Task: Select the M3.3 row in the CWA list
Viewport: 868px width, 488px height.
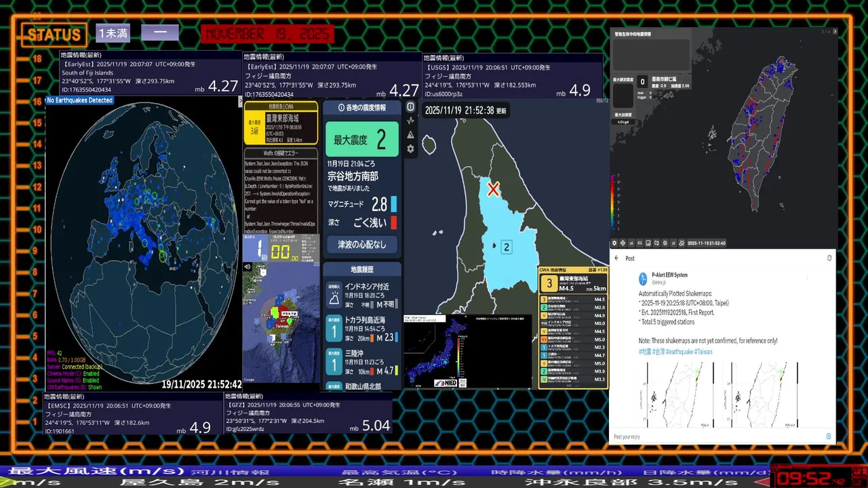Action: tap(574, 379)
